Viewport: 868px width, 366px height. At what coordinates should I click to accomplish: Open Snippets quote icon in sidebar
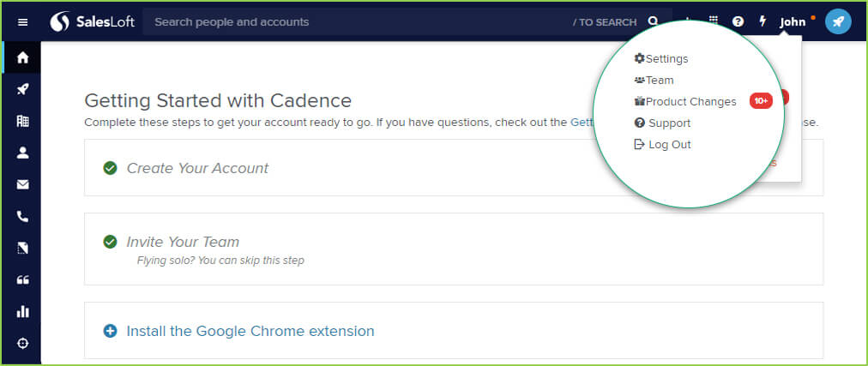coord(22,280)
